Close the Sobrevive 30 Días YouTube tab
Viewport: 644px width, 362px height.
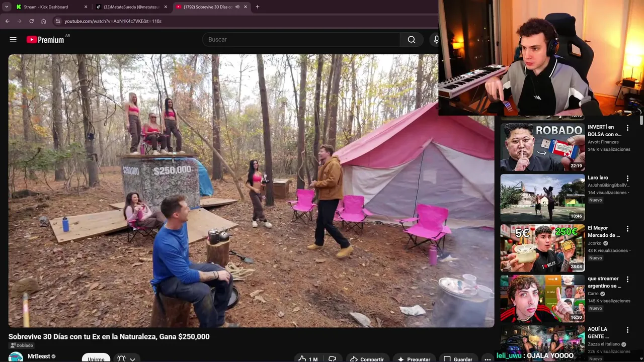click(246, 7)
